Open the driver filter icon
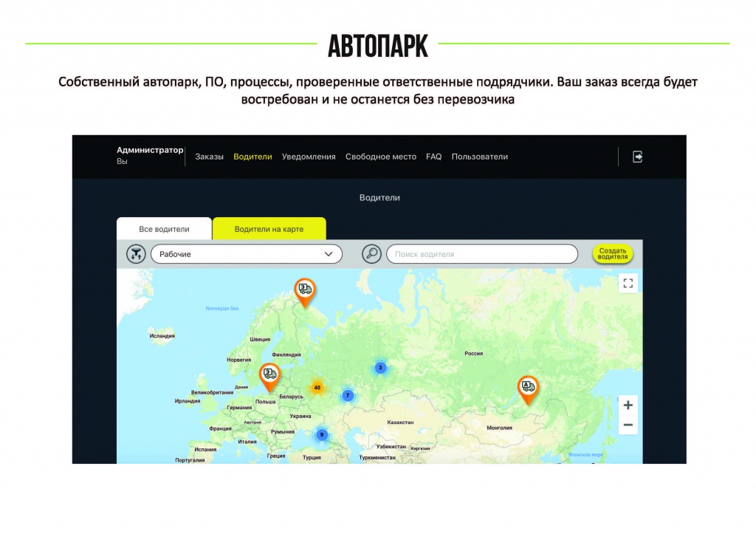This screenshot has height=534, width=756. click(x=136, y=254)
